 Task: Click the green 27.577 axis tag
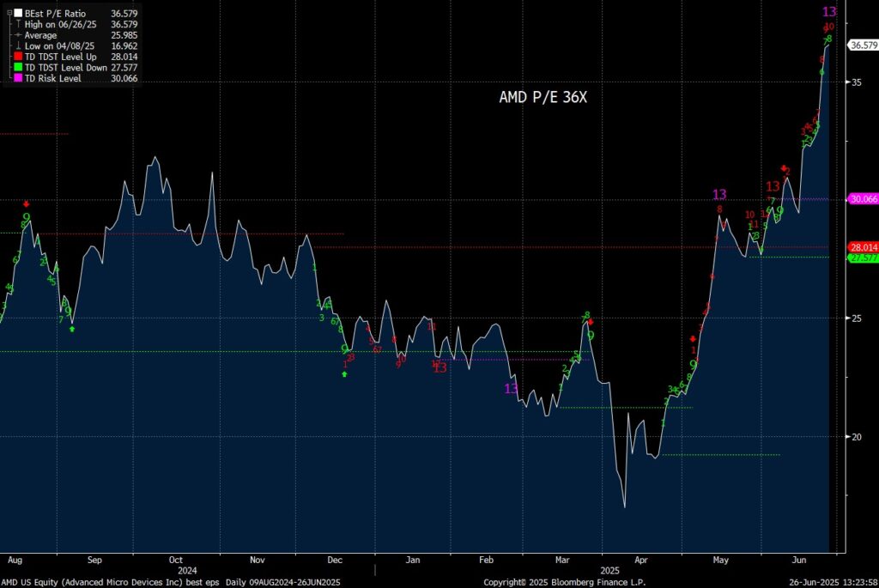point(864,258)
